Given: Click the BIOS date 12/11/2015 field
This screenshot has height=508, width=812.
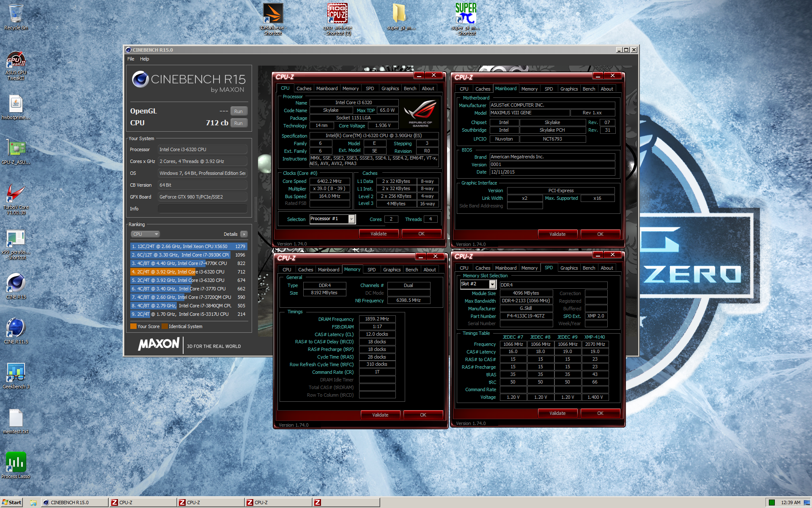Looking at the screenshot, I should (x=552, y=172).
